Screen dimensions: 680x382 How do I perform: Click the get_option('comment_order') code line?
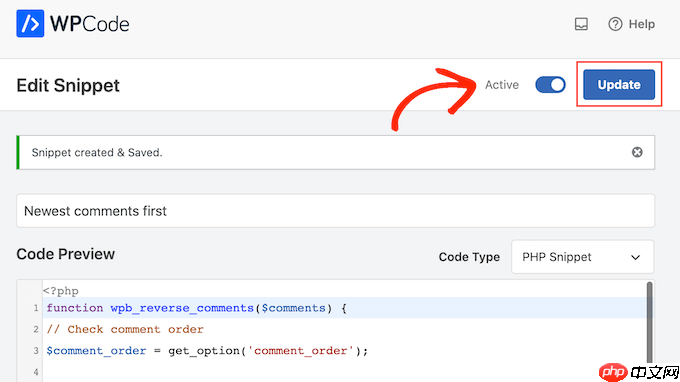[x=207, y=350]
